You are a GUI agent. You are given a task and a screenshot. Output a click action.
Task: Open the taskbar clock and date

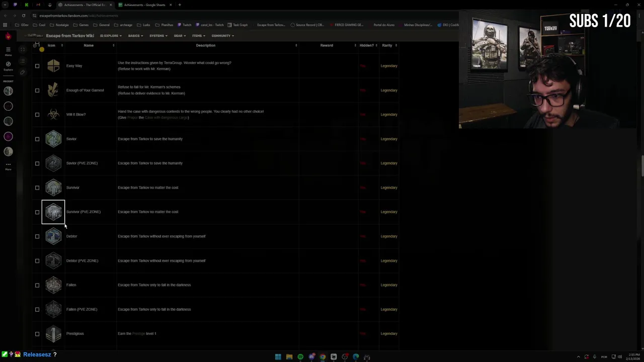pos(632,357)
